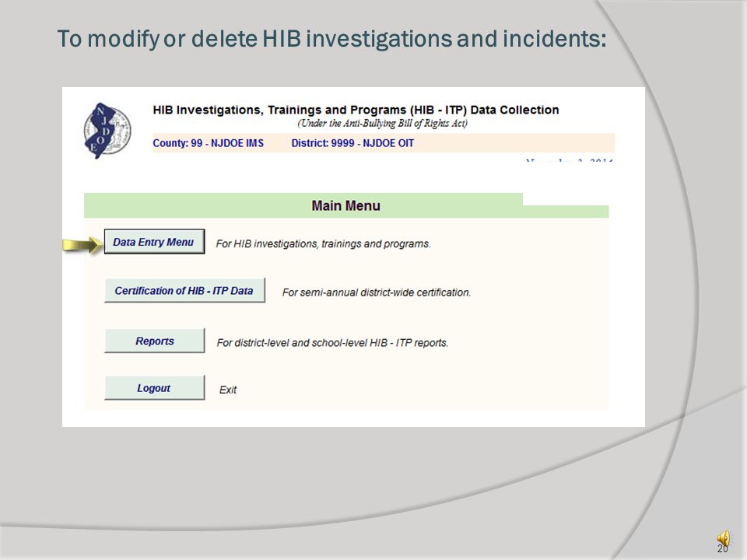The height and width of the screenshot is (560, 747).
Task: Click the 'Exit' description text
Action: point(228,390)
